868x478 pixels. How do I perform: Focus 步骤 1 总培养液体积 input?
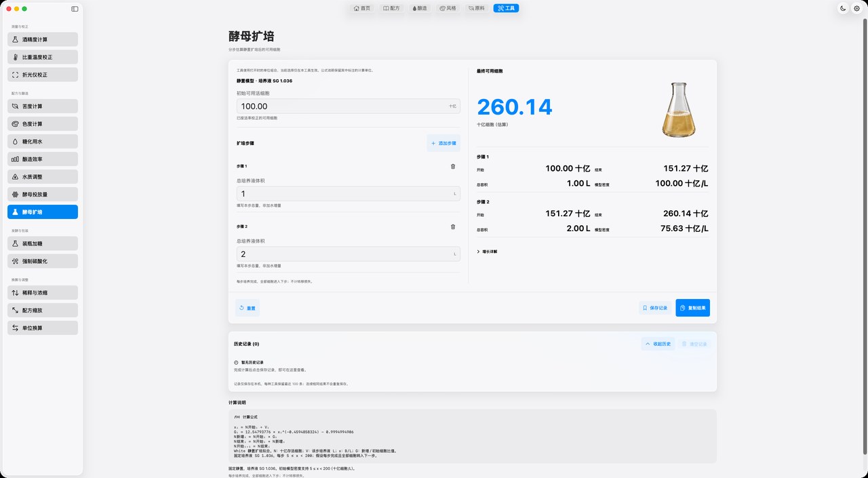(x=348, y=194)
